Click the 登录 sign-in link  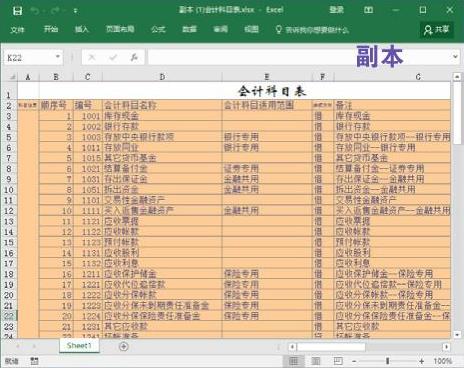[336, 10]
